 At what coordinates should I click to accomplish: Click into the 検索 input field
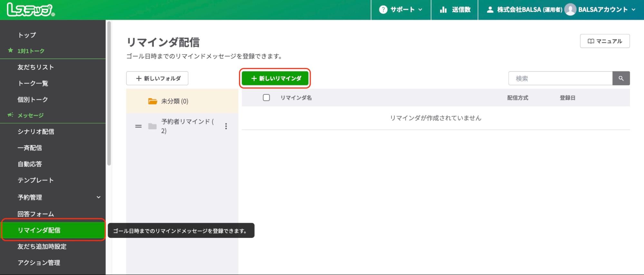click(x=560, y=78)
